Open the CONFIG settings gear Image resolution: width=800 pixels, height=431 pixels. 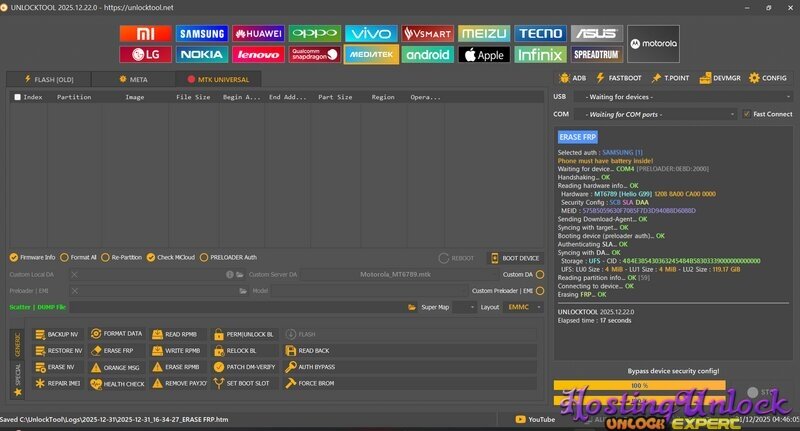[768, 77]
